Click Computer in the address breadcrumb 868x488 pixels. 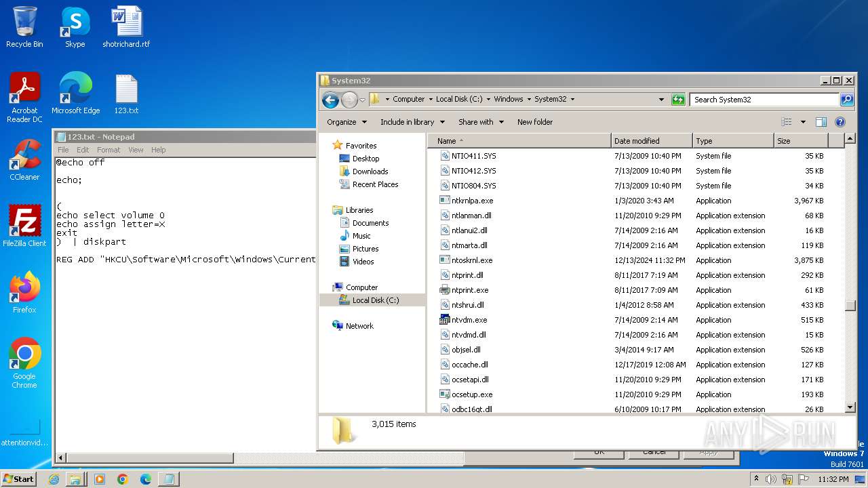click(x=408, y=99)
